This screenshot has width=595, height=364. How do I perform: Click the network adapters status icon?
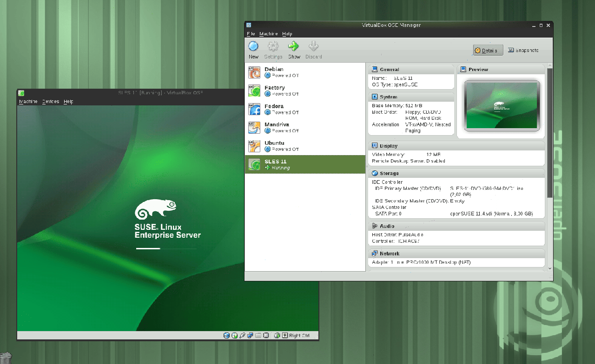(250, 335)
